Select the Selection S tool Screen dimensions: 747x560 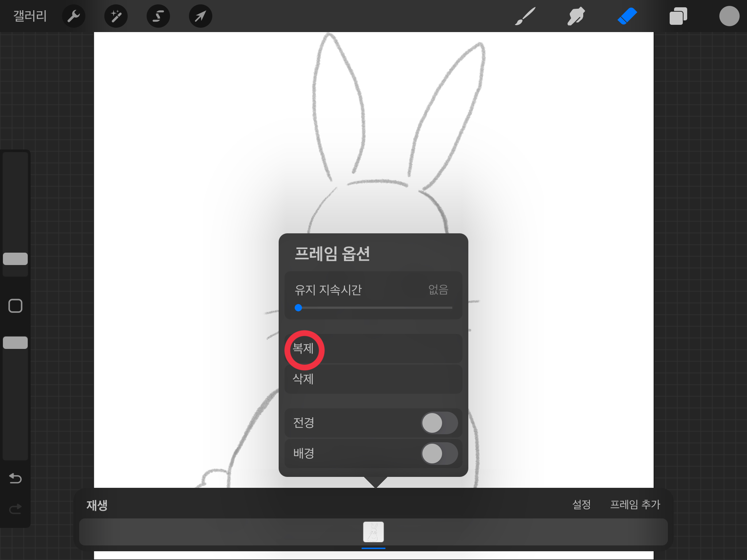tap(158, 16)
